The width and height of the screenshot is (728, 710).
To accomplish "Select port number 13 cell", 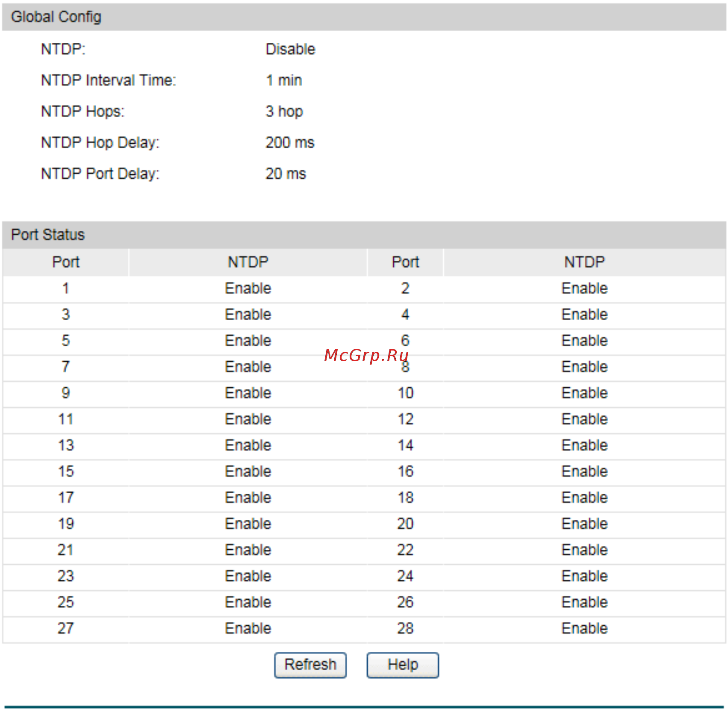I will coord(66,445).
